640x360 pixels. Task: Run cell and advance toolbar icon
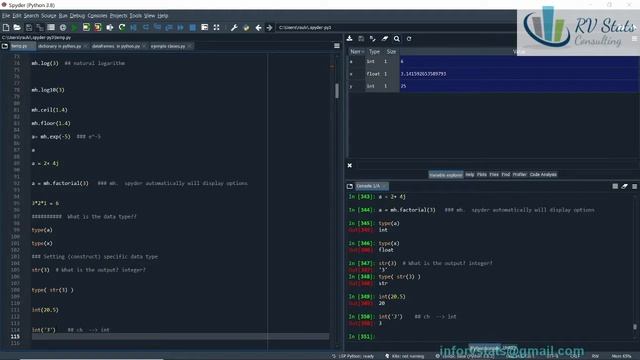(x=98, y=27)
